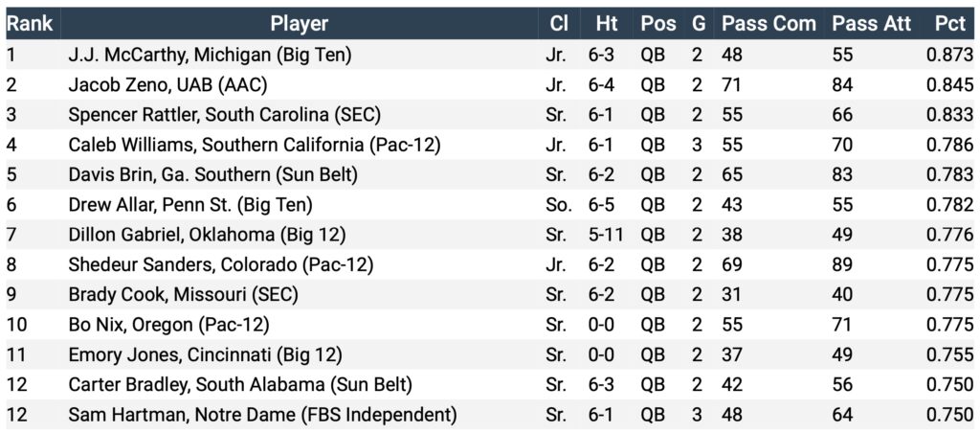Click the Ht column header
Image resolution: width=980 pixels, height=433 pixels.
coord(606,24)
